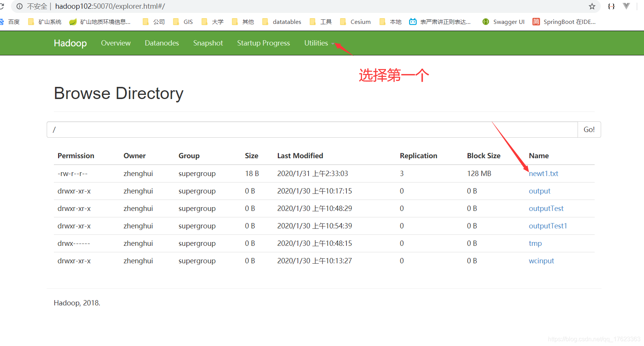Viewport: 644px width, 346px height.
Task: Open the outputTest1 directory link
Action: (x=548, y=226)
